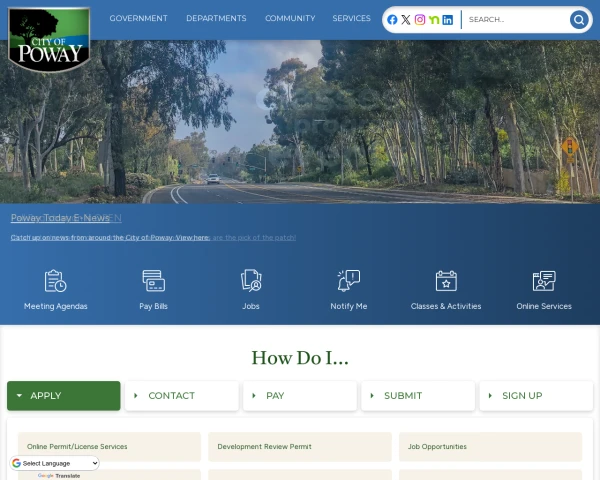Screen dimensions: 600x480
Task: Open the Poway Today E-News headline
Action: click(x=60, y=218)
